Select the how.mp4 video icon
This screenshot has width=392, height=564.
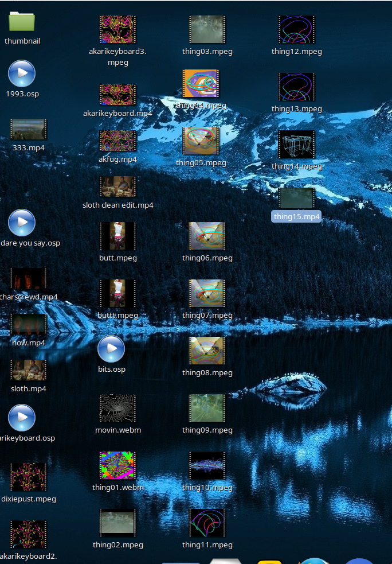coord(29,324)
